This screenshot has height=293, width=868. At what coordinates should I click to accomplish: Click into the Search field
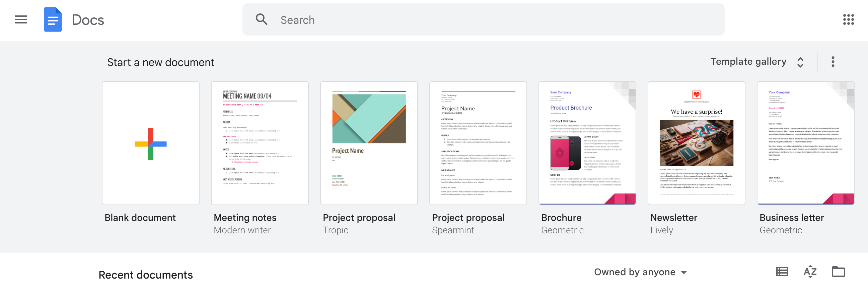click(x=483, y=19)
